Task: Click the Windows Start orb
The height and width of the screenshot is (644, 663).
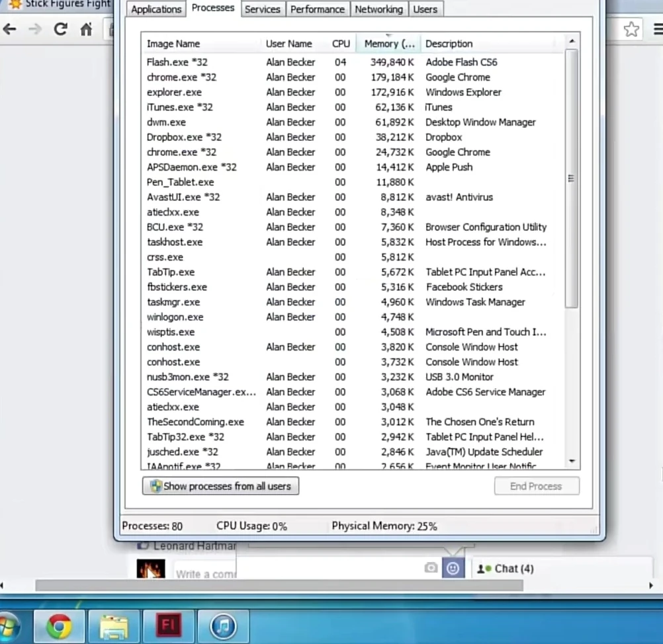Action: 9,626
